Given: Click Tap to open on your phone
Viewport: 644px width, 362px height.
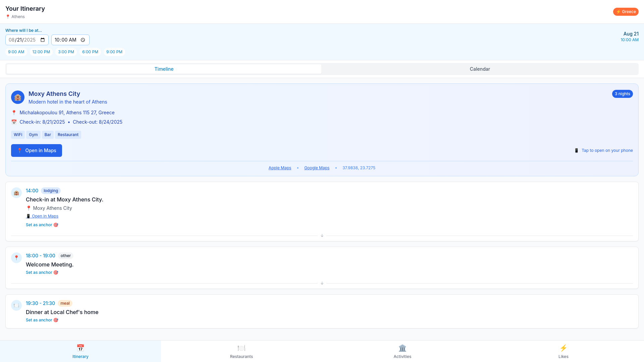Looking at the screenshot, I should (607, 150).
